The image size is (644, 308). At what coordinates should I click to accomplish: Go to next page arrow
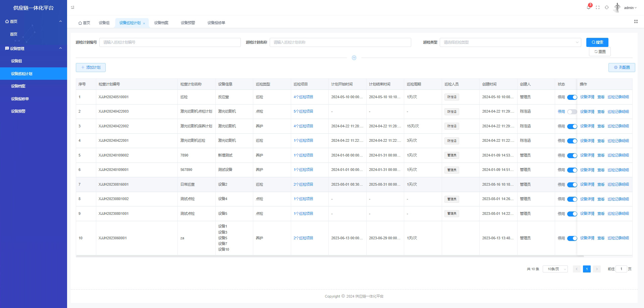pos(597,269)
